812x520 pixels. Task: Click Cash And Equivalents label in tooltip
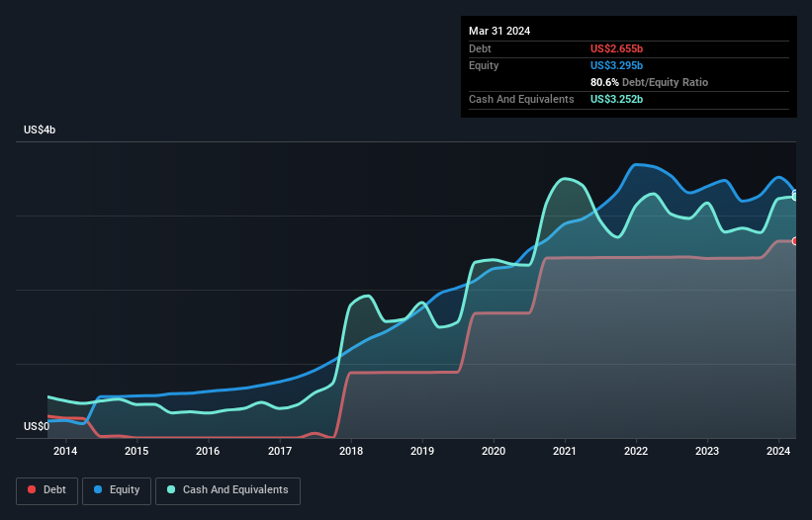point(521,99)
